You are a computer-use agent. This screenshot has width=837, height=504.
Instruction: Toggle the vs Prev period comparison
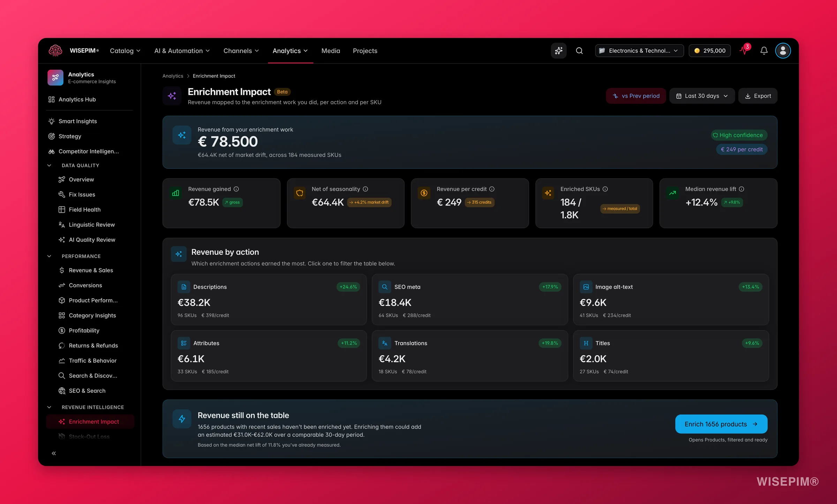pyautogui.click(x=636, y=96)
